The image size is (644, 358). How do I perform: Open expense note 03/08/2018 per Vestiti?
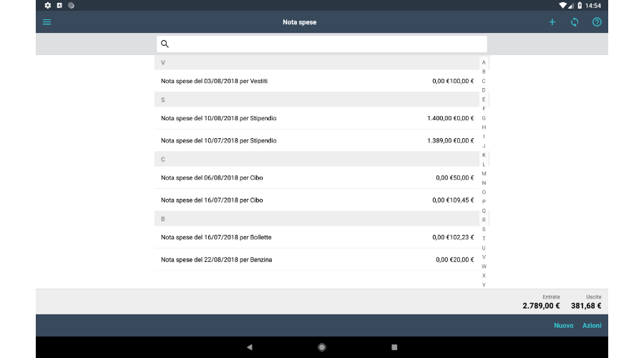[316, 81]
